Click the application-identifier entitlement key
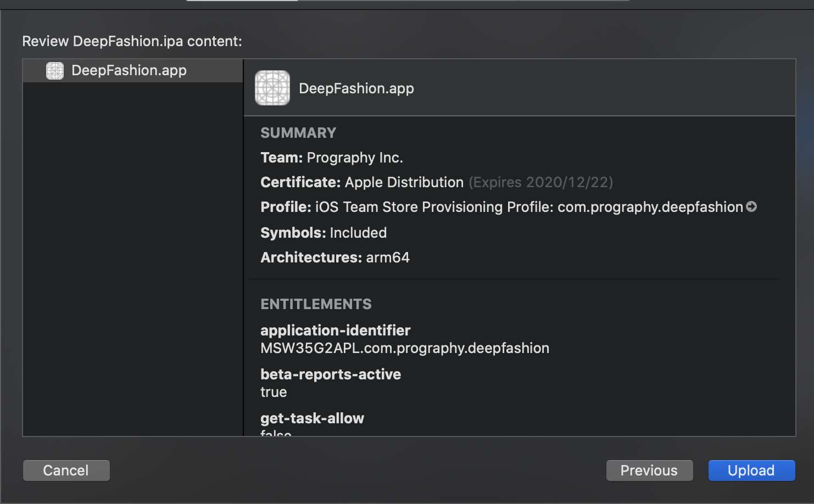The height and width of the screenshot is (504, 814). pyautogui.click(x=335, y=331)
